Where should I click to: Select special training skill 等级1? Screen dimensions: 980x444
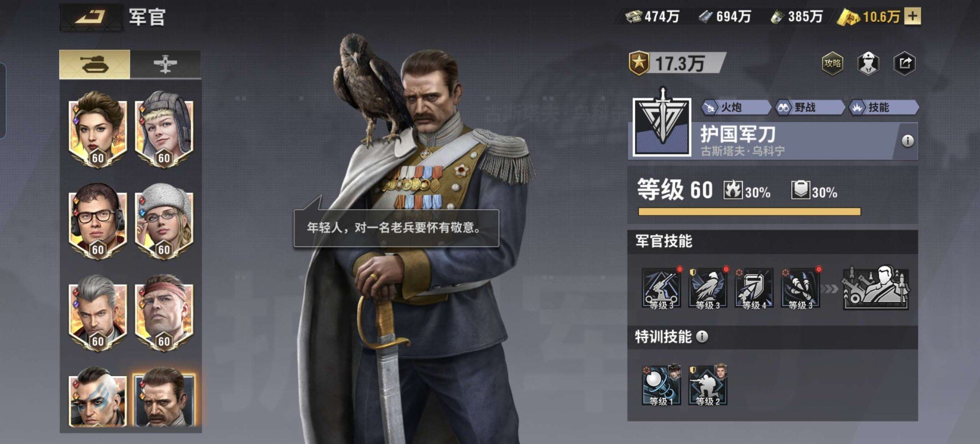point(661,385)
